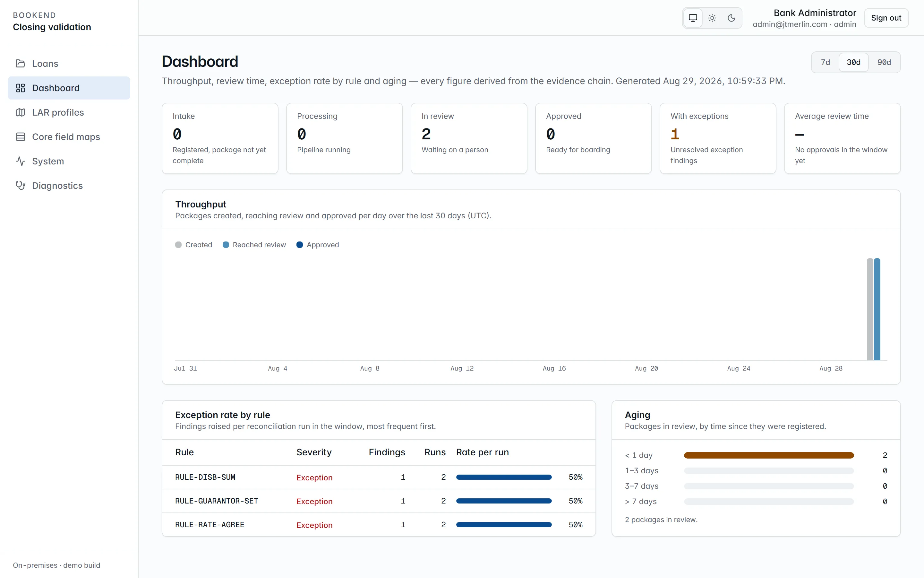Click the With exceptions summary card
The image size is (924, 578).
pyautogui.click(x=718, y=138)
